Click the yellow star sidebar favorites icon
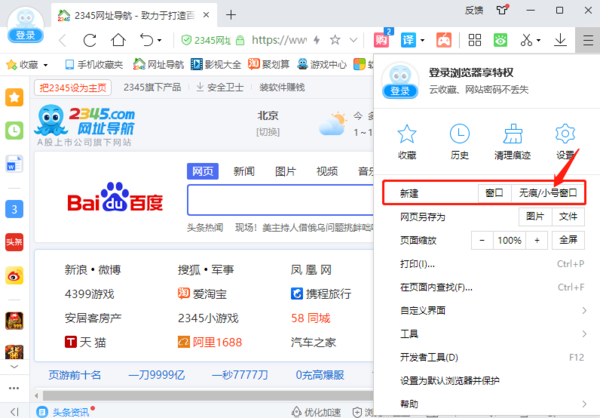The height and width of the screenshot is (418, 600). [14, 98]
